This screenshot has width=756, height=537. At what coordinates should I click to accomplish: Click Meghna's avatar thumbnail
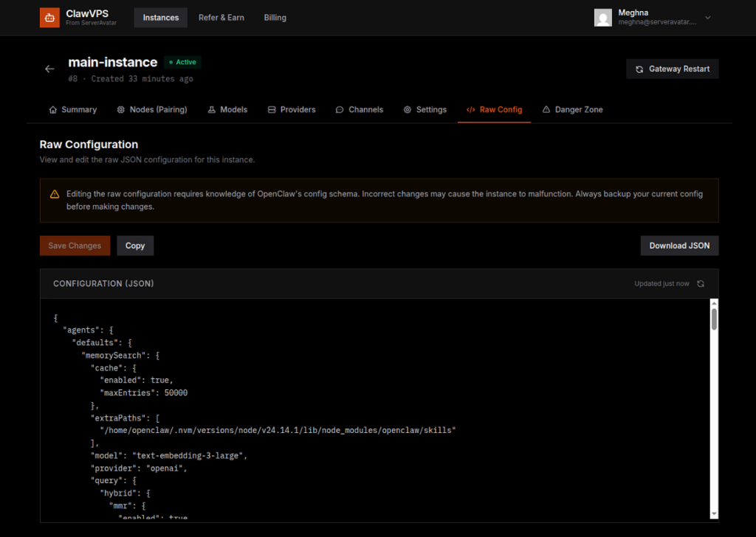(603, 18)
